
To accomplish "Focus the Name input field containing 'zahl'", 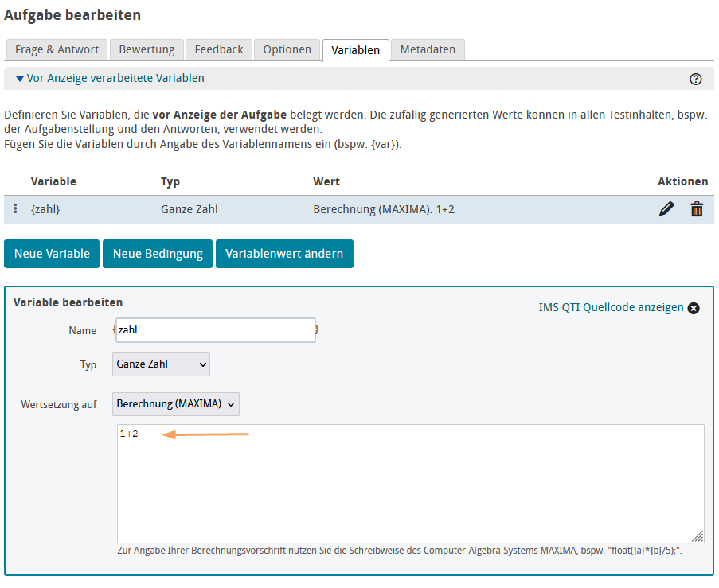I will click(x=215, y=330).
